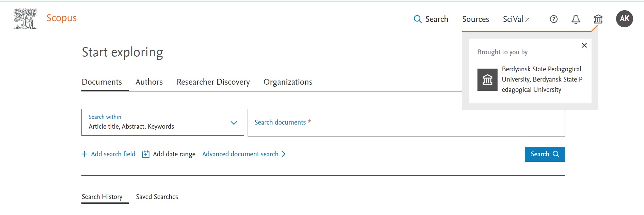The width and height of the screenshot is (644, 215).
Task: Click the calendar icon for date range
Action: pos(145,154)
